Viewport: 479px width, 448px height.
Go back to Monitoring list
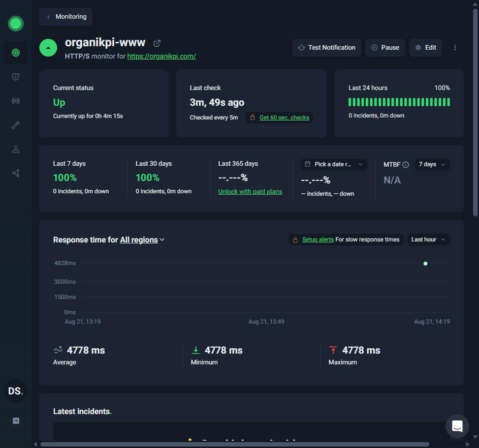(x=66, y=17)
